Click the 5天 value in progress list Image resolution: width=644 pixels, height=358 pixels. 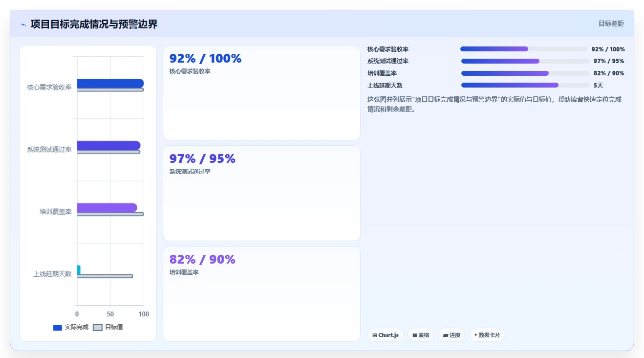click(x=599, y=85)
